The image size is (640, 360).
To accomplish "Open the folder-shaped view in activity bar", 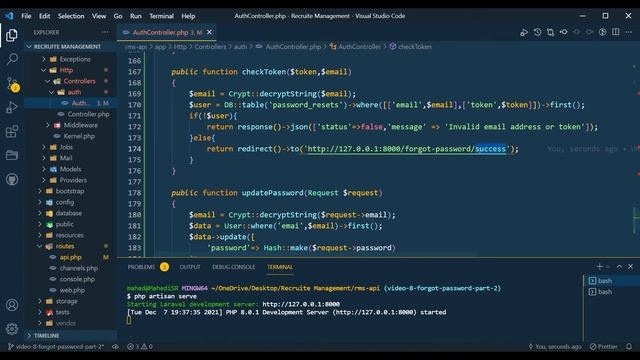I will pyautogui.click(x=12, y=155).
